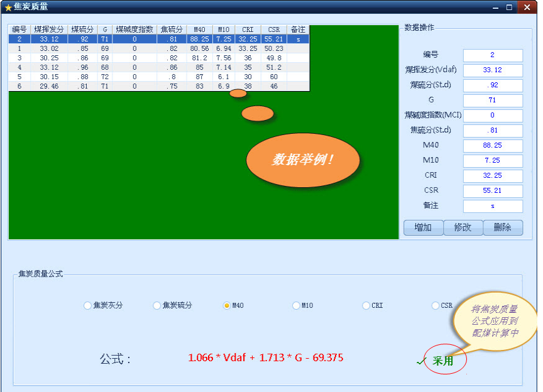This screenshot has width=543, height=392.
Task: Click the red formula text
Action: pyautogui.click(x=266, y=357)
